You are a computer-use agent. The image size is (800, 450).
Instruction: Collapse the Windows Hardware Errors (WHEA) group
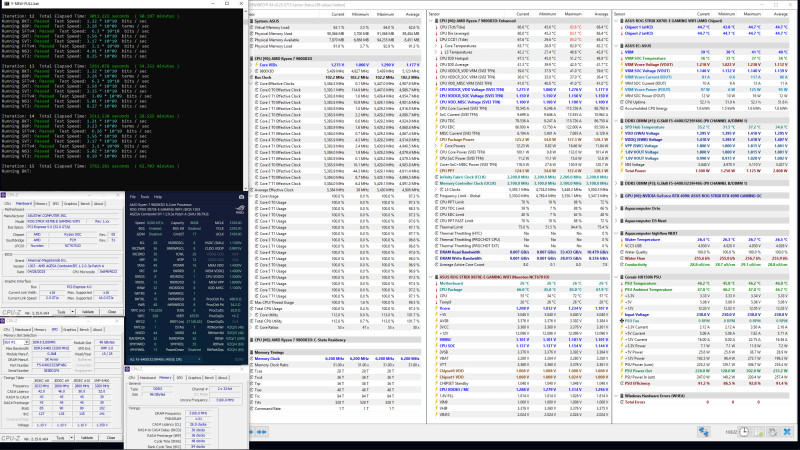click(x=616, y=396)
